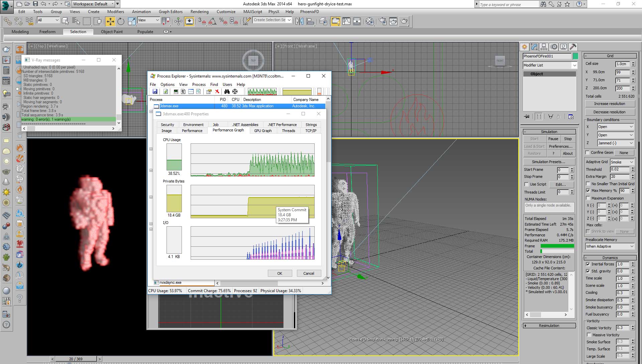642x364 pixels.
Task: Open the Modifier List dropdown
Action: [x=550, y=65]
